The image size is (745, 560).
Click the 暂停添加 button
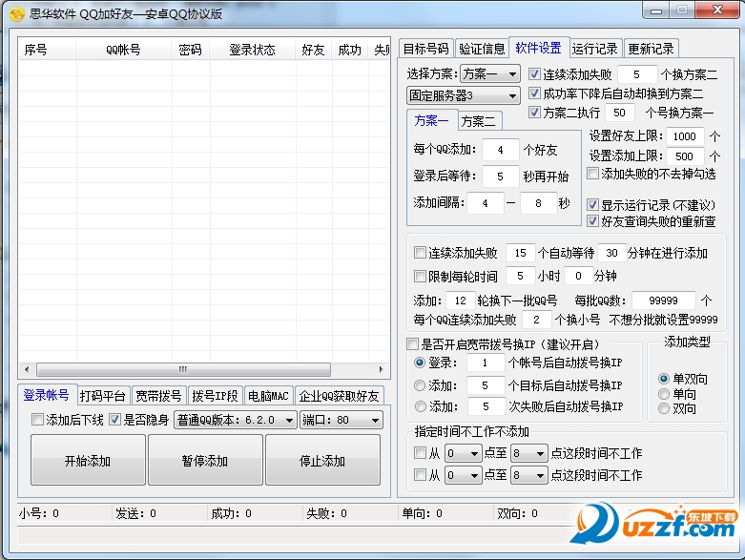click(x=205, y=460)
